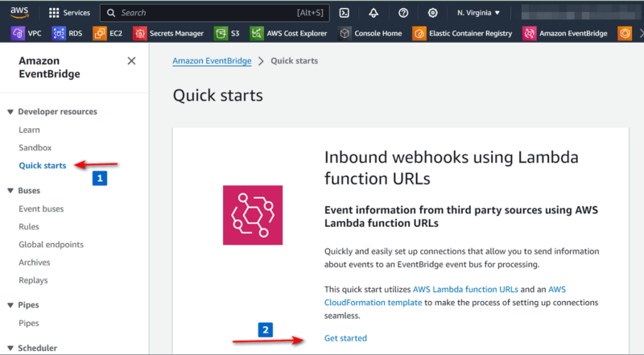644x355 pixels.
Task: Open the Pipes item under the Pipes section
Action: coord(29,323)
